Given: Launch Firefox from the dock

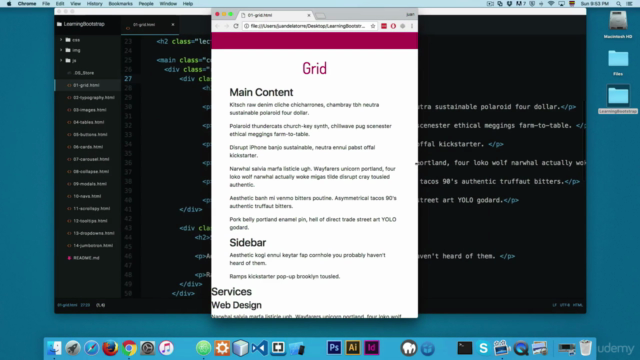Looking at the screenshot, I should point(110,348).
